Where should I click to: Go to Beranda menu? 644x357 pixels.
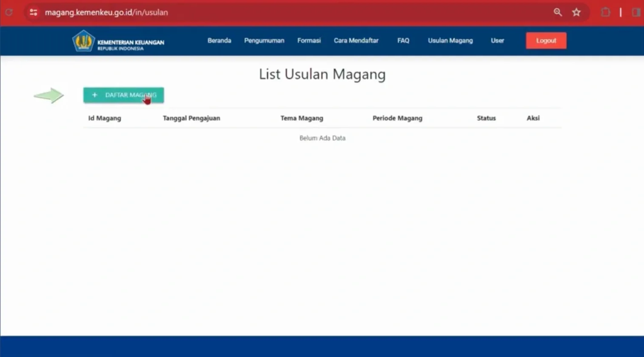tap(219, 40)
